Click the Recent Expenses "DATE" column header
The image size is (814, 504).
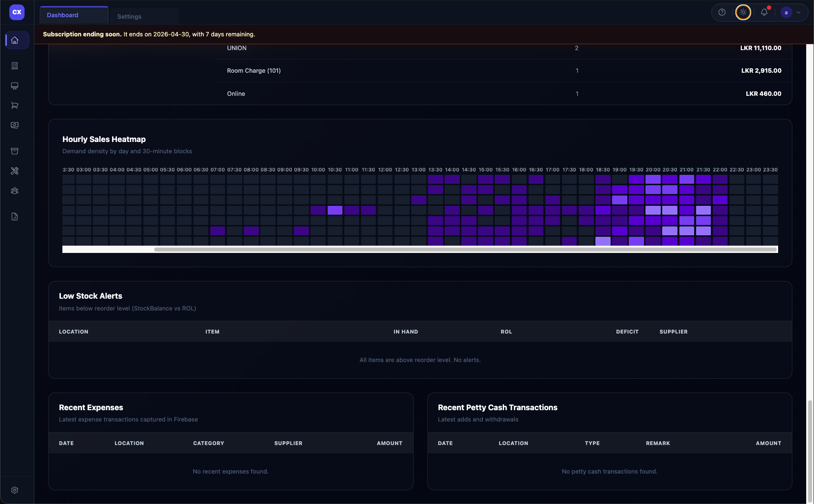tap(66, 444)
